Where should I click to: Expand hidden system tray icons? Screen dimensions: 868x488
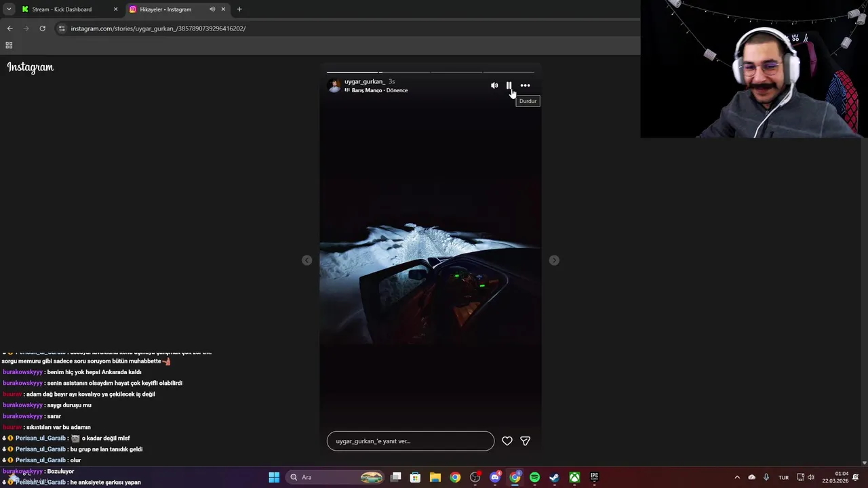point(737,477)
